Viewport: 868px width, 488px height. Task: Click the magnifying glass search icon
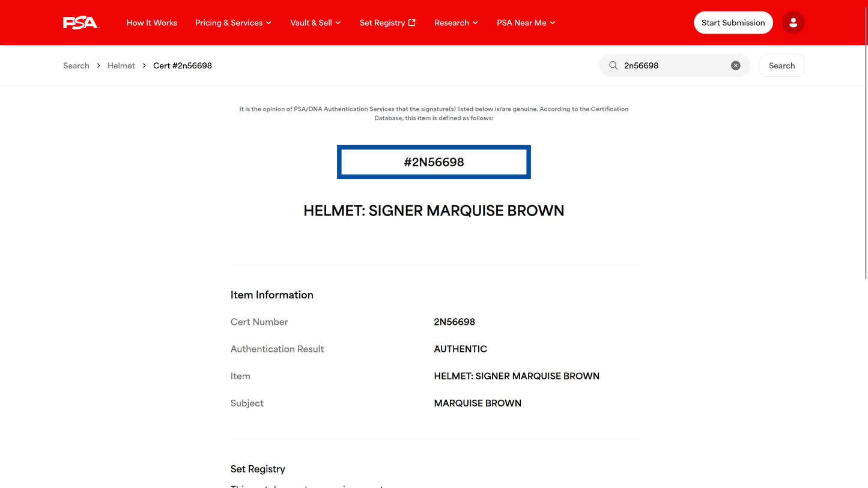[x=613, y=65]
